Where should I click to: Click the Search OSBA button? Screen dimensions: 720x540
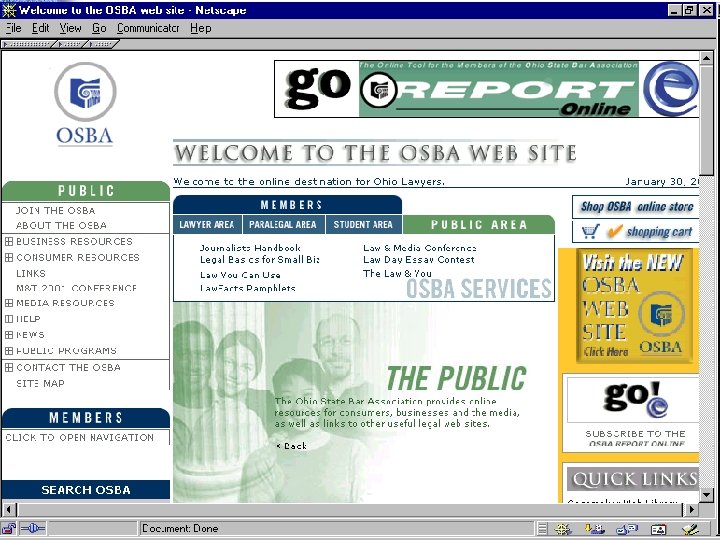point(86,490)
